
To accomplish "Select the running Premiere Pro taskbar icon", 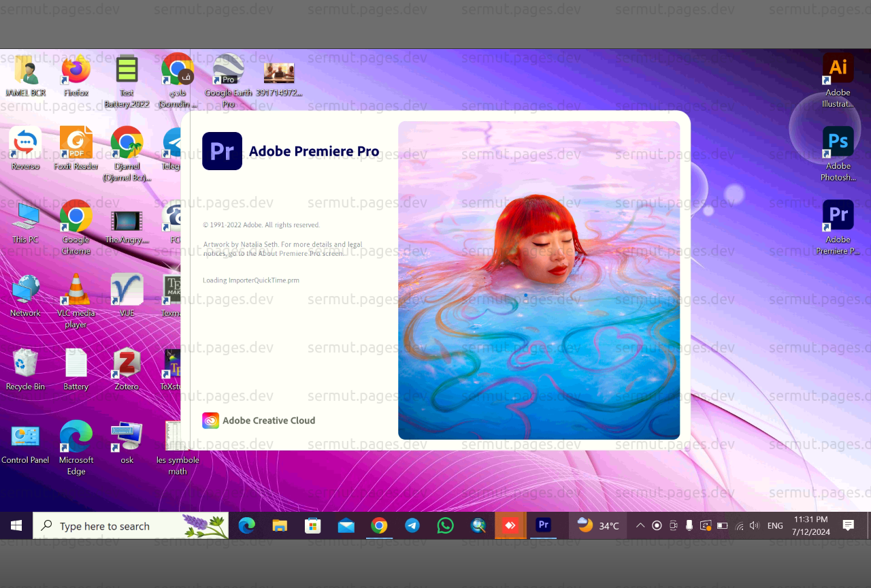I will click(x=543, y=525).
